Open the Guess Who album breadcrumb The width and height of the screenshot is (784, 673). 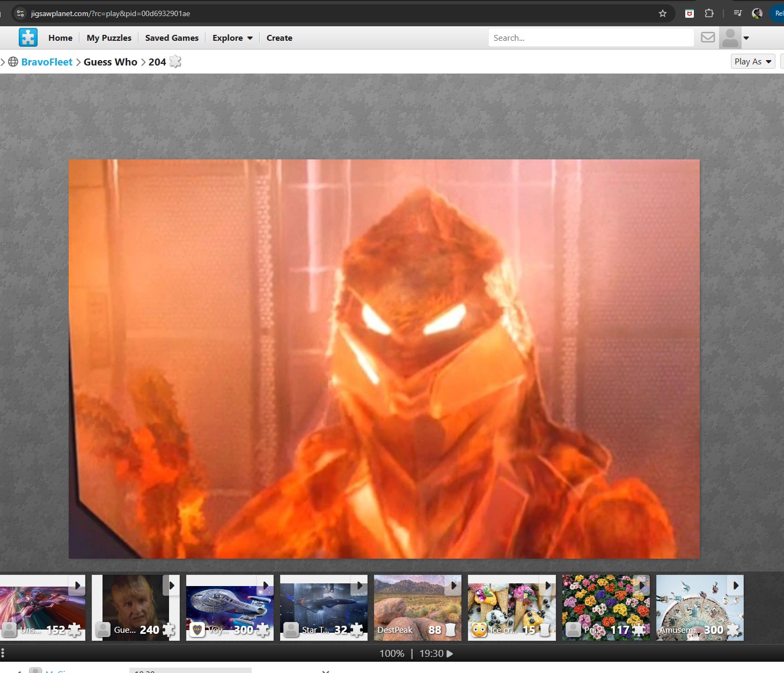coord(111,62)
